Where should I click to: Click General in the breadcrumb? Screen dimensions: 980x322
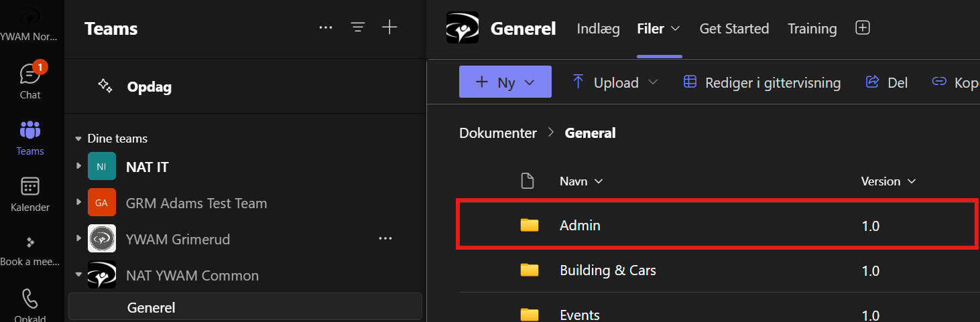coord(591,133)
